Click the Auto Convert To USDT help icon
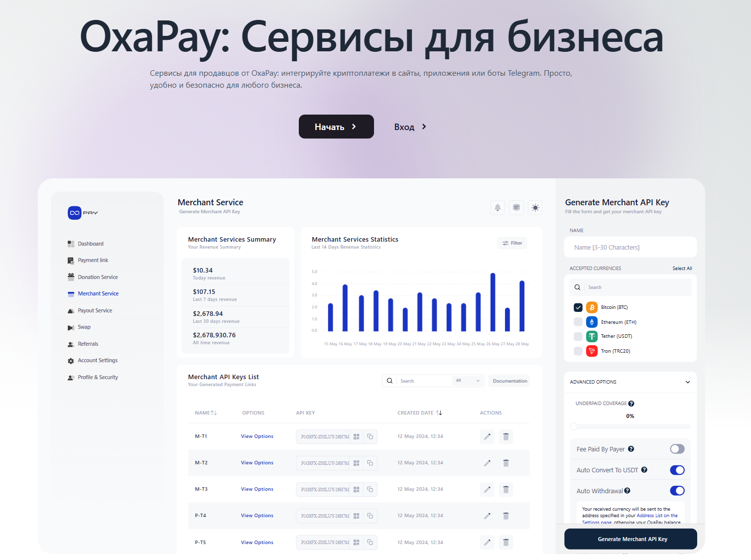Screen dimensions: 751x560 (x=644, y=470)
